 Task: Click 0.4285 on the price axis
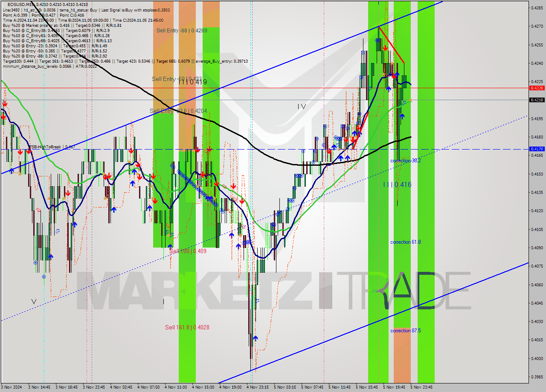coord(537,8)
